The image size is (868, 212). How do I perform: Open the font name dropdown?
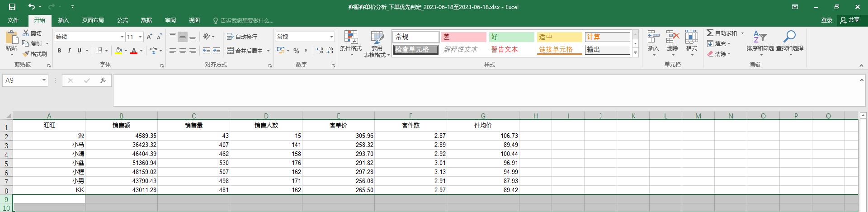point(122,37)
